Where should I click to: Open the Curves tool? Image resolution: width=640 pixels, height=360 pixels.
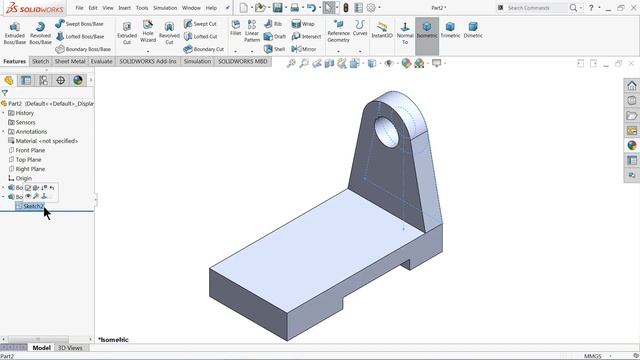click(x=360, y=29)
